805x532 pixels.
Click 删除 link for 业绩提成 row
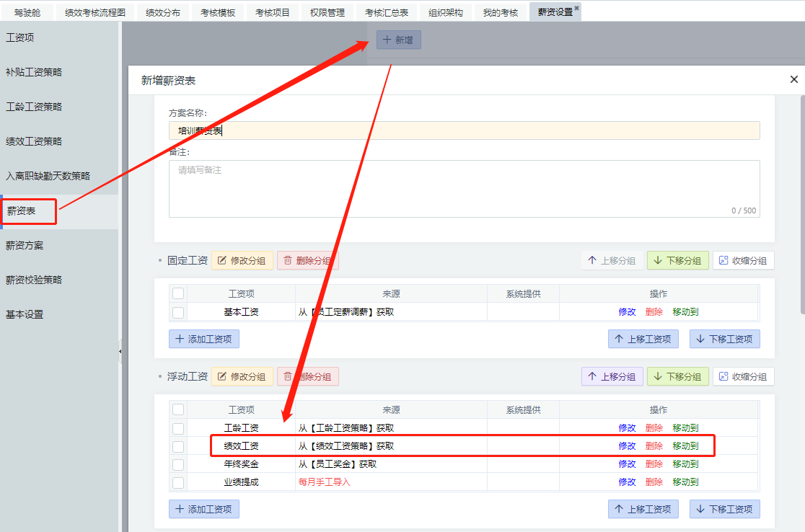(x=654, y=482)
